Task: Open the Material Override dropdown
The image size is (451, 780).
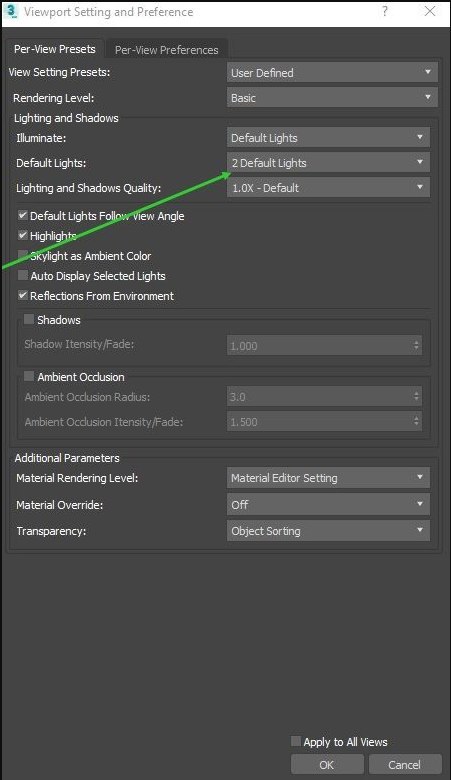Action: 328,504
